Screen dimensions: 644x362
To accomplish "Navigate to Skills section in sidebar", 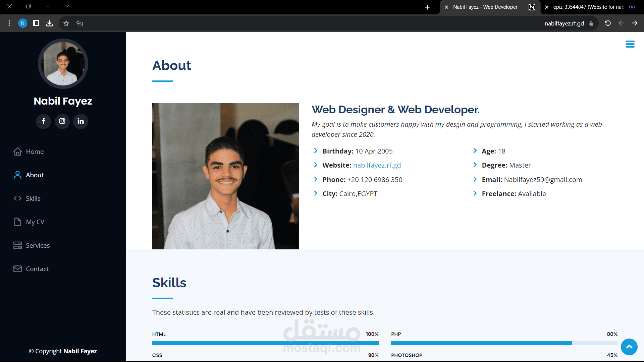I will tap(33, 198).
